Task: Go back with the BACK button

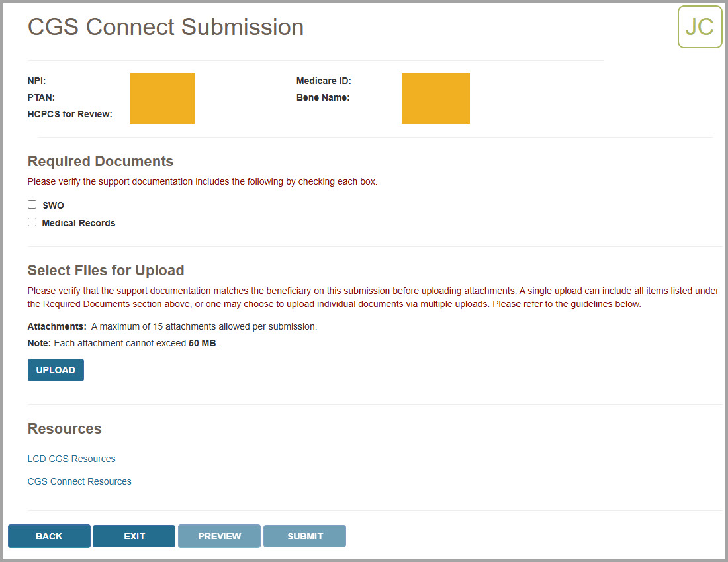Action: pyautogui.click(x=49, y=536)
